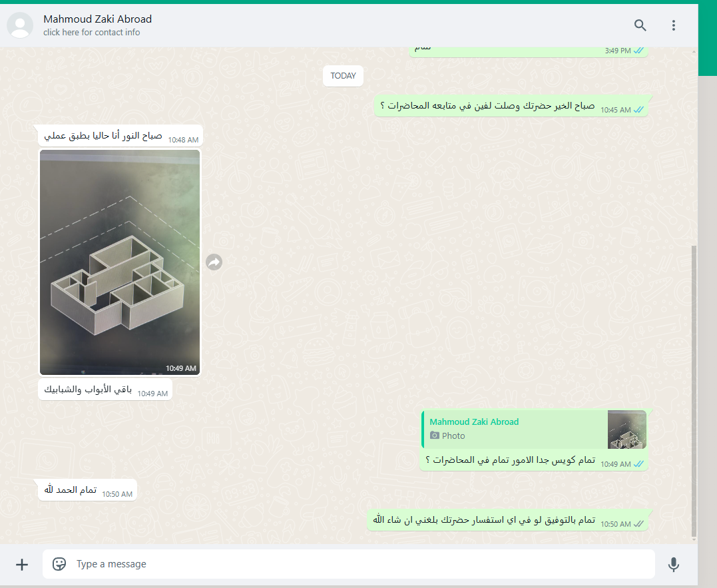Click the quoted photo thumbnail in reply

627,430
